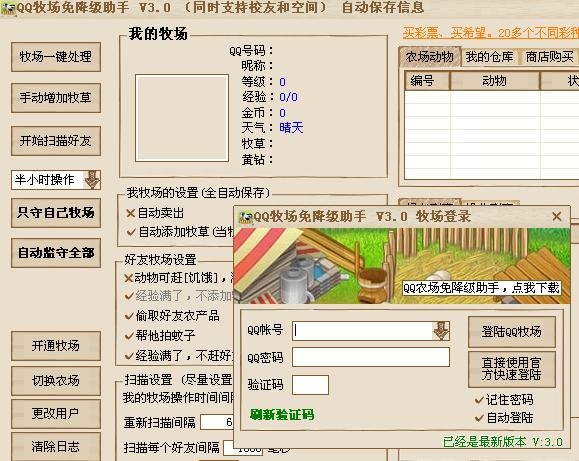579x461 pixels.
Task: Click the 登陆QQ牧场 button
Action: tap(511, 332)
